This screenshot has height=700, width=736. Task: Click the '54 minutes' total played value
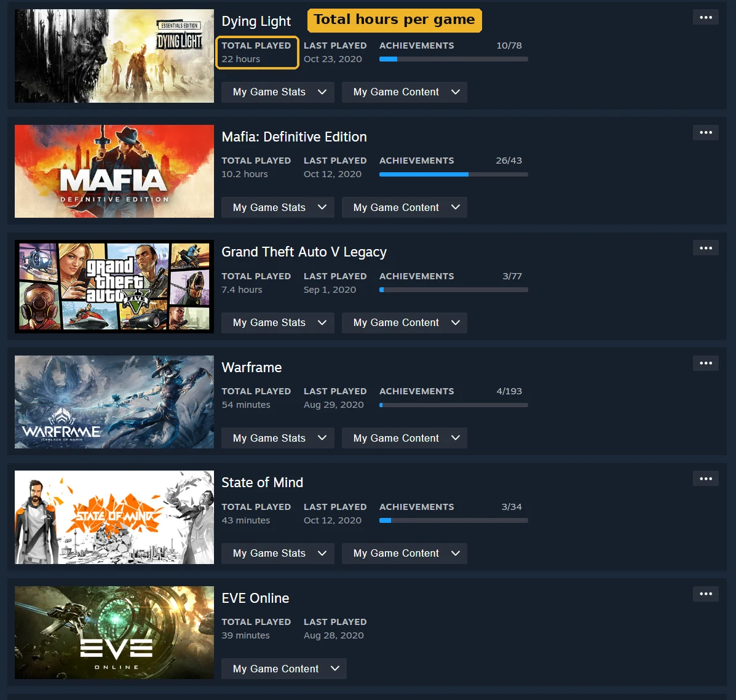pos(246,405)
